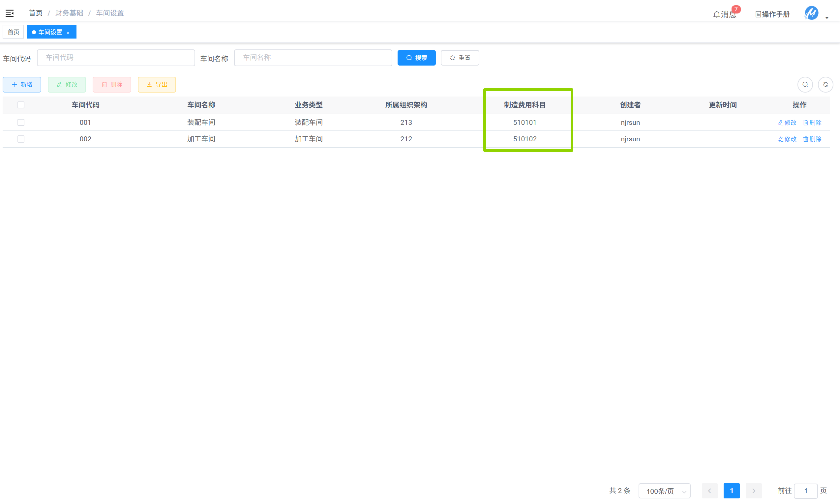Image resolution: width=840 pixels, height=504 pixels.
Task: Open the 100条/页 page size dropdown
Action: [664, 491]
